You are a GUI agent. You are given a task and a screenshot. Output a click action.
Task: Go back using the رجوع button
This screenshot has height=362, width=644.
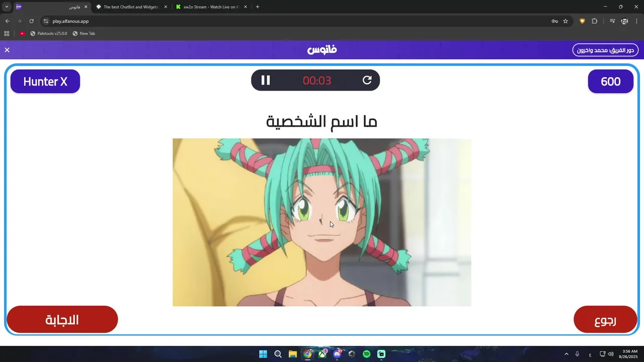[x=605, y=320]
